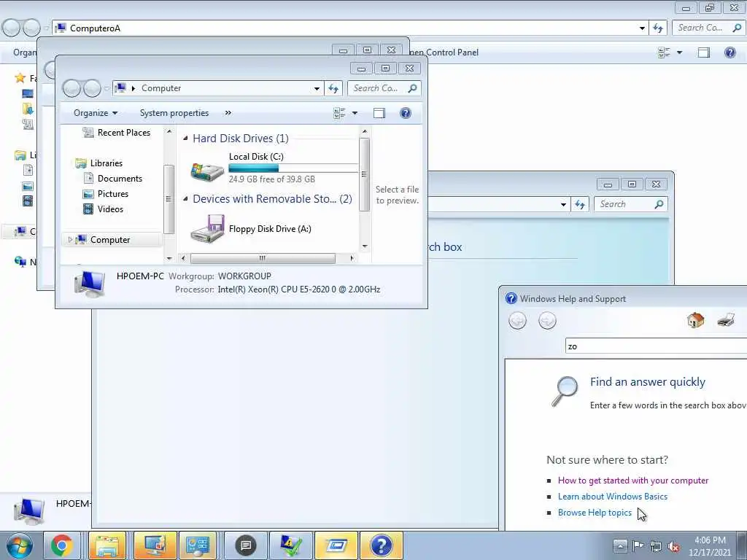This screenshot has height=560, width=747.
Task: Toggle the preview pane button in front window
Action: click(x=379, y=113)
